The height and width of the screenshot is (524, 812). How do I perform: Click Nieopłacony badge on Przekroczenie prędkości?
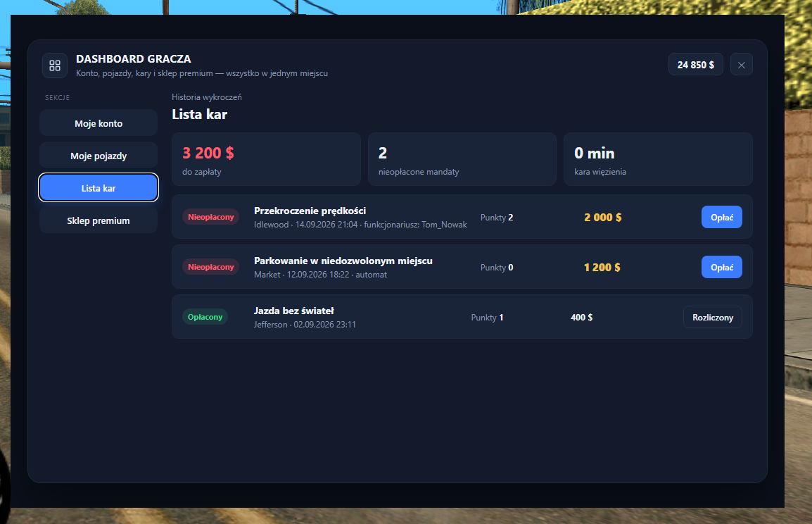pyautogui.click(x=211, y=217)
